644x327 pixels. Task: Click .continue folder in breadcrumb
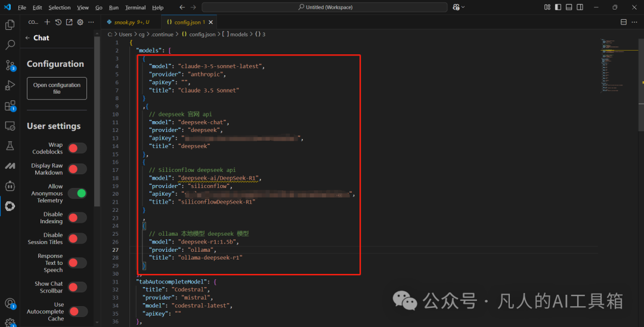pyautogui.click(x=162, y=35)
